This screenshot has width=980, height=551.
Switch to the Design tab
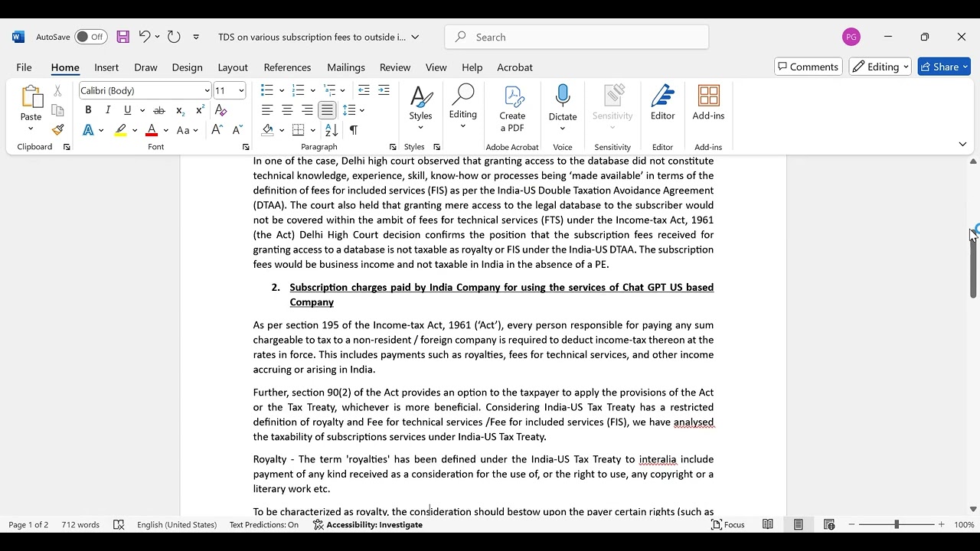click(187, 67)
